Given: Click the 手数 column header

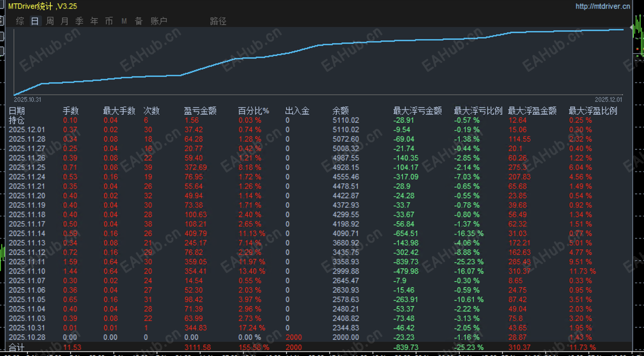Looking at the screenshot, I should [71, 111].
